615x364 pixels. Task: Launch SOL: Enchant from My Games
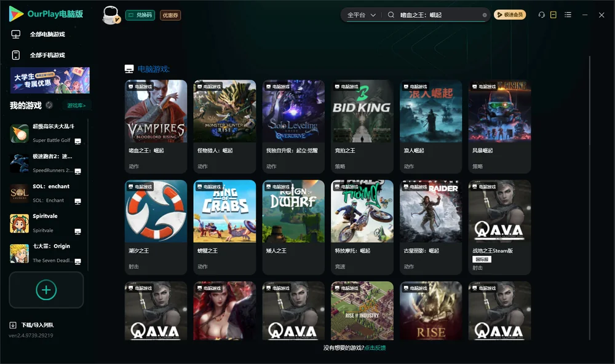pos(19,193)
